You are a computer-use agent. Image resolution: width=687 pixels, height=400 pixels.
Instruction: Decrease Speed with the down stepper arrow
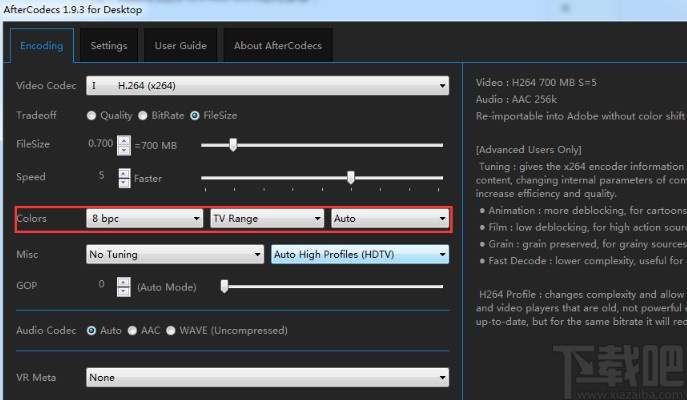[124, 183]
